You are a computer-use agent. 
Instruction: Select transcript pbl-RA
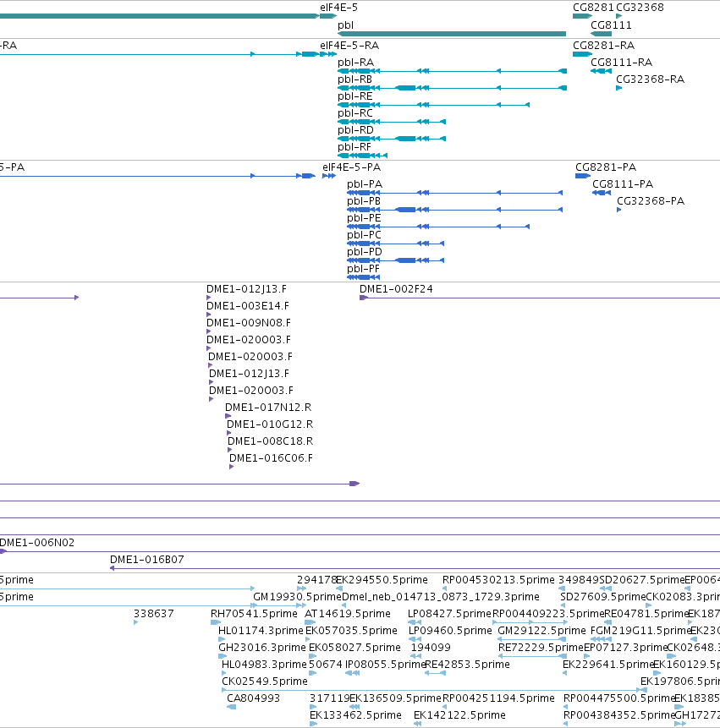pos(452,71)
